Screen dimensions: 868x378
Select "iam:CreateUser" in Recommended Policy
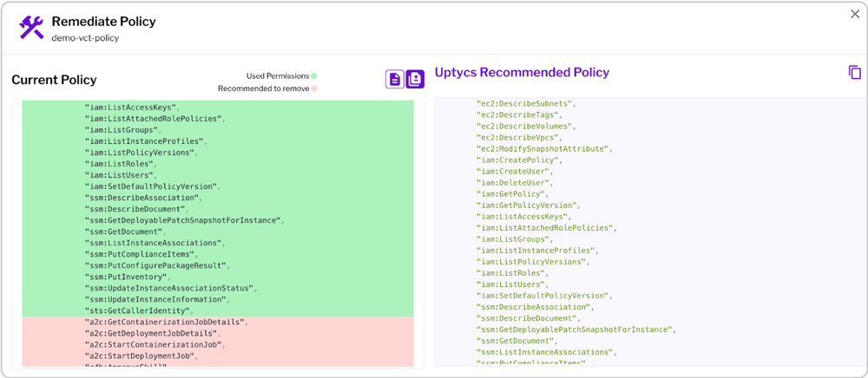(x=515, y=172)
